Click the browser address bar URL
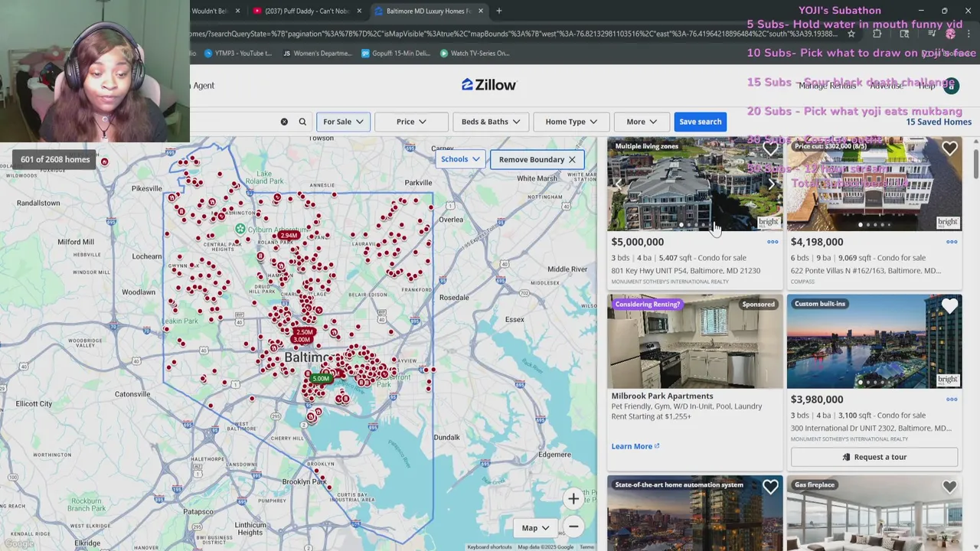 (513, 34)
